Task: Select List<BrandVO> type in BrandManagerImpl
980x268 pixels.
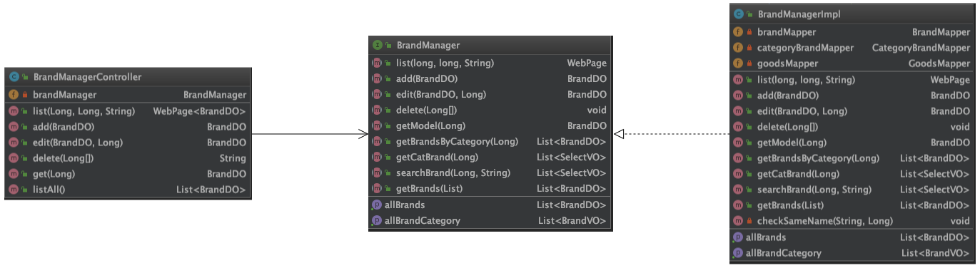Action: (x=936, y=253)
